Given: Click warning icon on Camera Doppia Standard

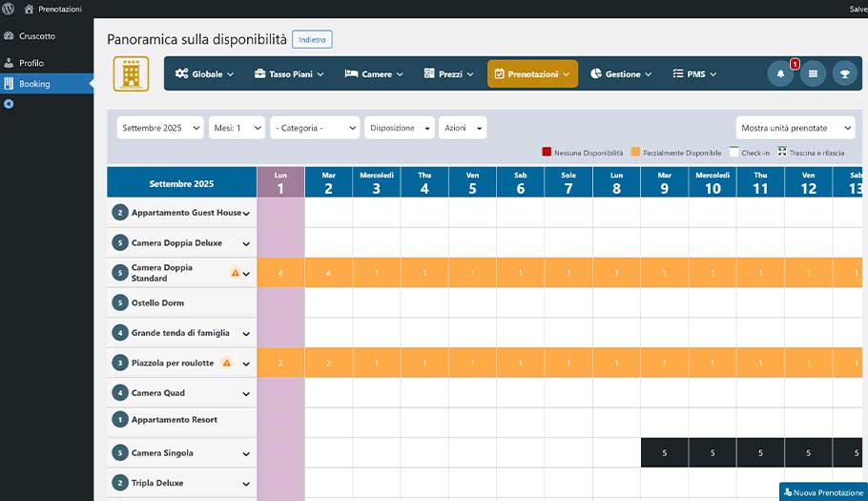Looking at the screenshot, I should (235, 273).
